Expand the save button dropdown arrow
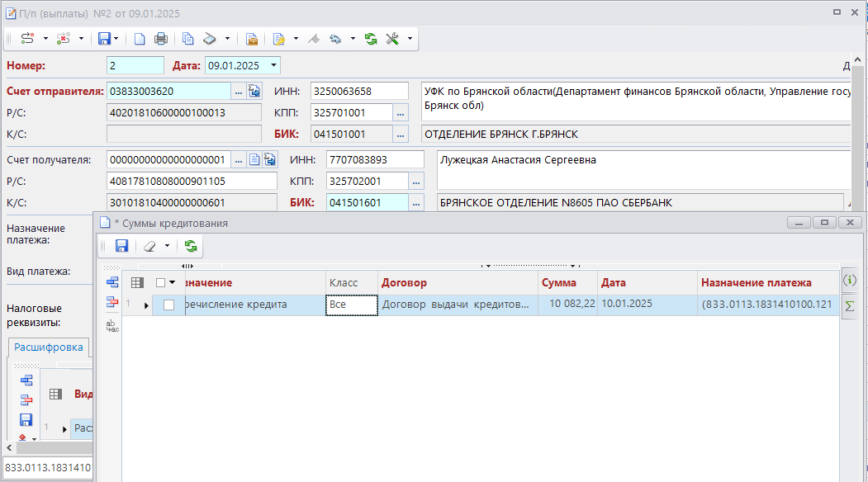This screenshot has width=868, height=482. (116, 39)
